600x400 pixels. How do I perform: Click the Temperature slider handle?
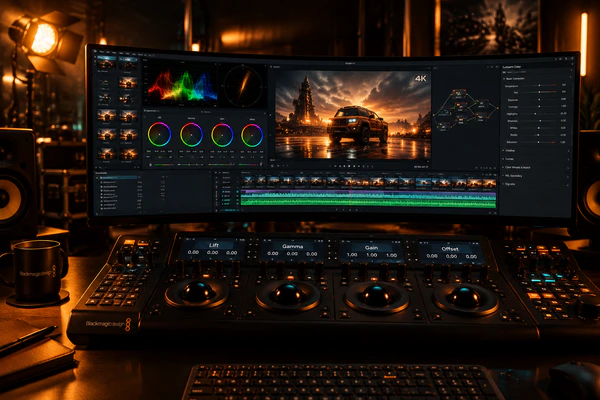point(540,85)
